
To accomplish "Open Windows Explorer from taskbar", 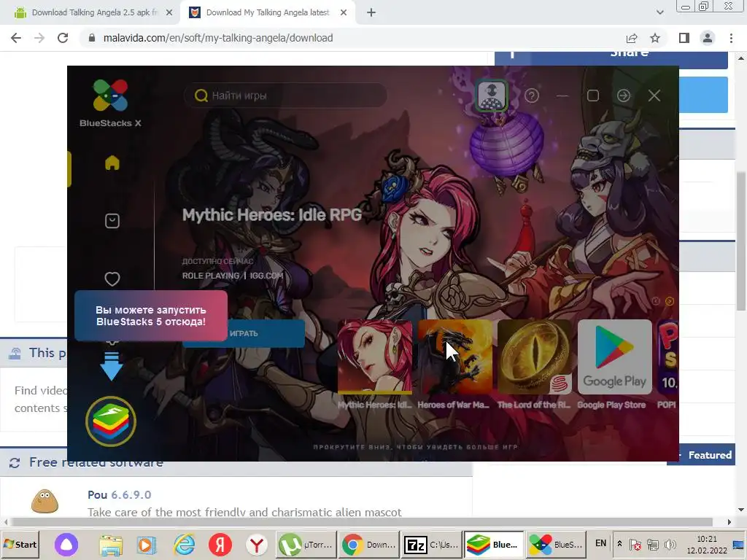I will (111, 544).
